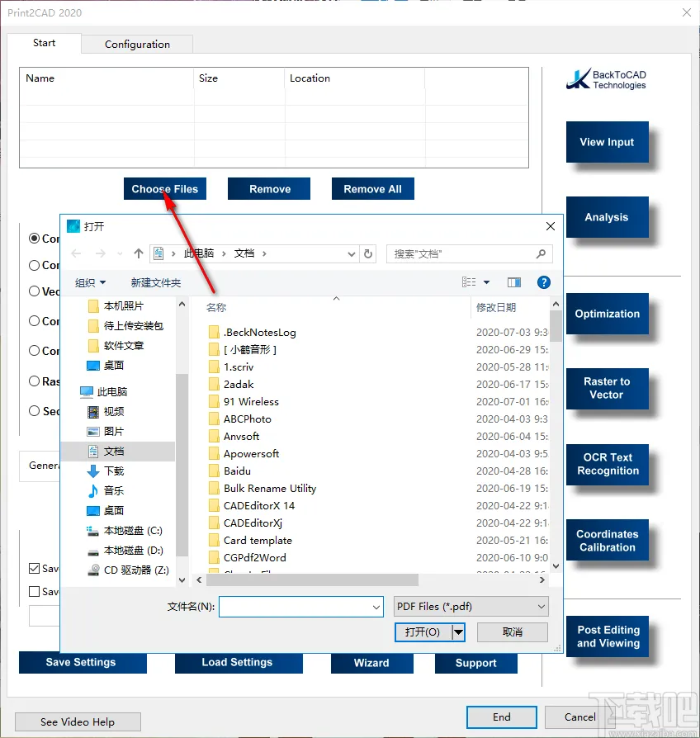
Task: Sort by the 名称 column header
Action: pyautogui.click(x=216, y=307)
